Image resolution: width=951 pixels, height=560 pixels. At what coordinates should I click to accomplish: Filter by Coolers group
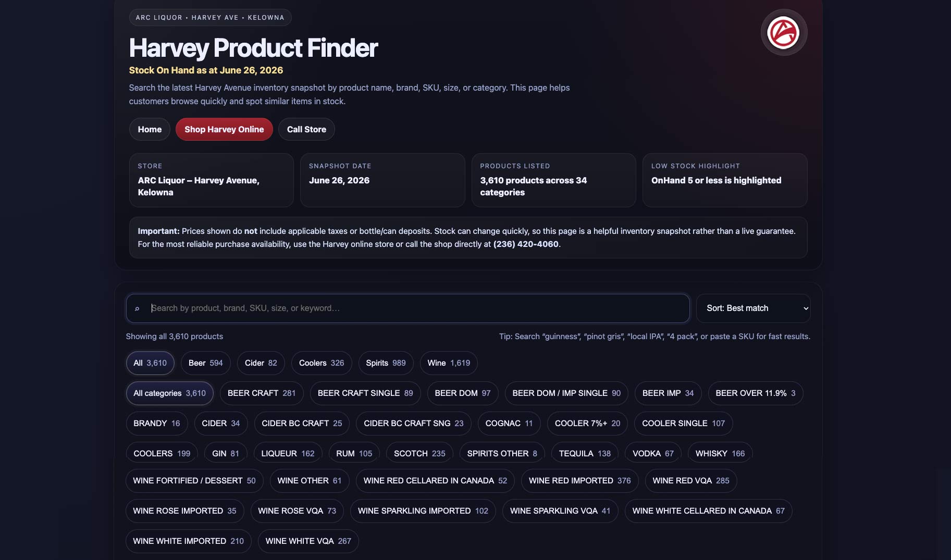pyautogui.click(x=322, y=363)
